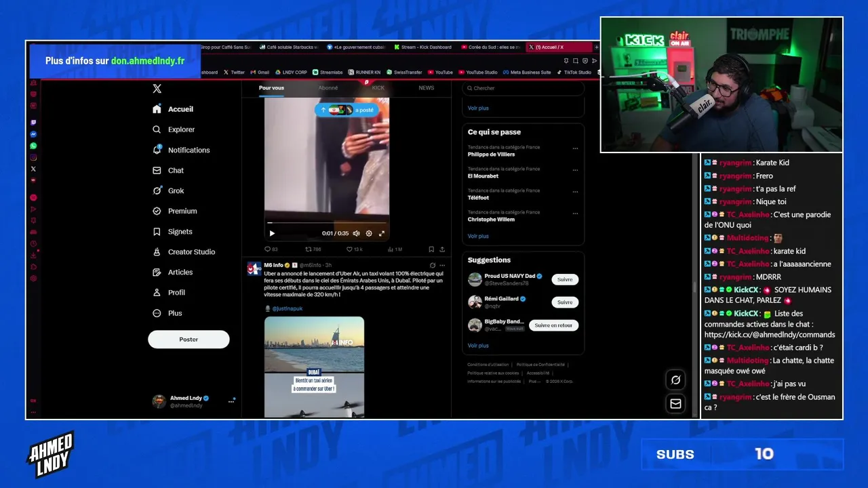Click WhatsApp icon in browser sidebar
The height and width of the screenshot is (488, 868).
(x=33, y=146)
